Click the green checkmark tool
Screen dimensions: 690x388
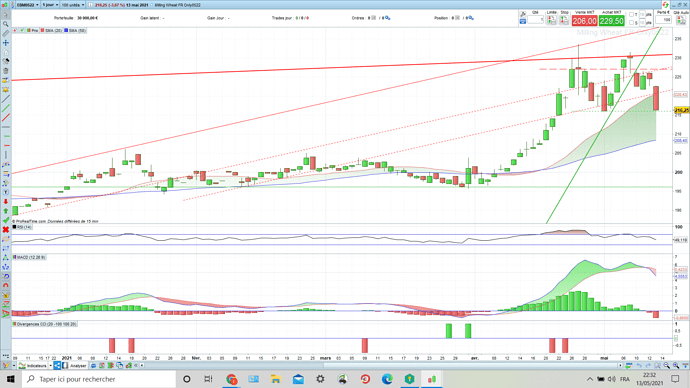click(x=6, y=220)
